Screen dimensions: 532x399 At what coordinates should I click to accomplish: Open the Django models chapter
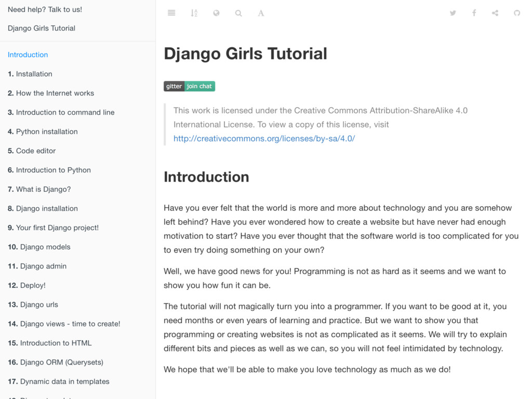coord(39,247)
